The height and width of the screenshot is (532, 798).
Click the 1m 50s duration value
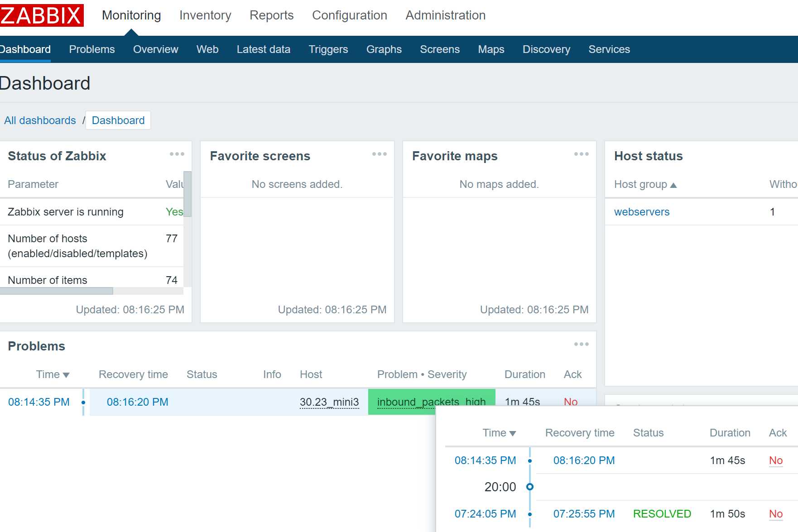pyautogui.click(x=728, y=514)
